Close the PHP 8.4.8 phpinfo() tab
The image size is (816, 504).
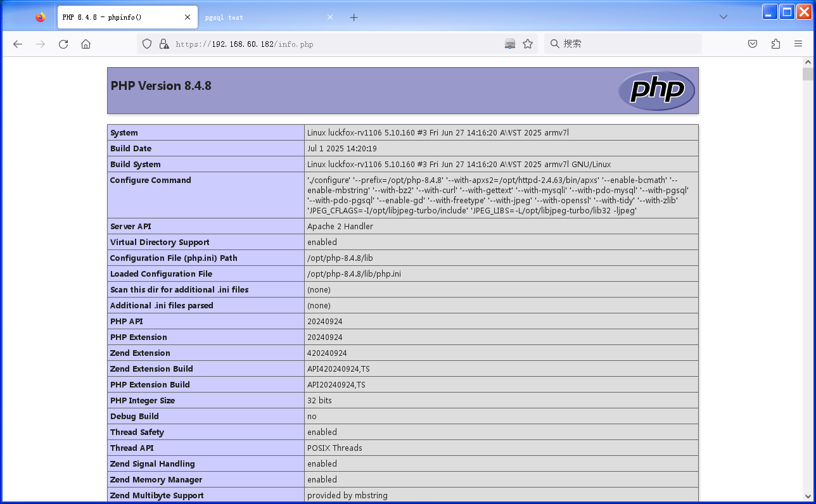[188, 17]
